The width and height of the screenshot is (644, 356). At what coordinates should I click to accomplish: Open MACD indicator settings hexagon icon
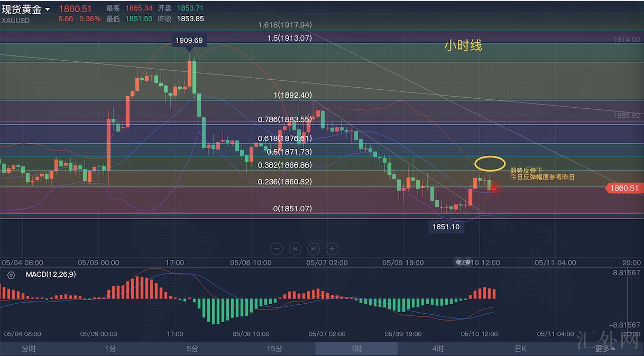pyautogui.click(x=11, y=275)
